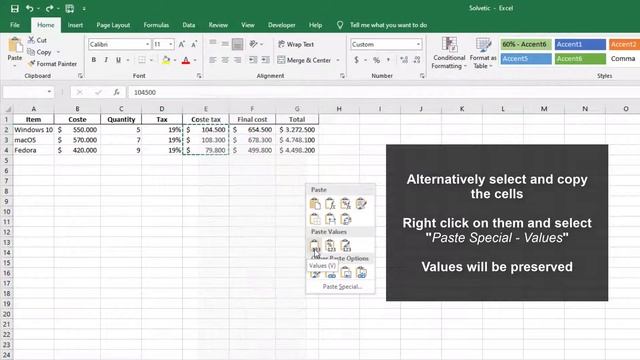Switch to the Insert tab
Image resolution: width=640 pixels, height=360 pixels.
75,25
